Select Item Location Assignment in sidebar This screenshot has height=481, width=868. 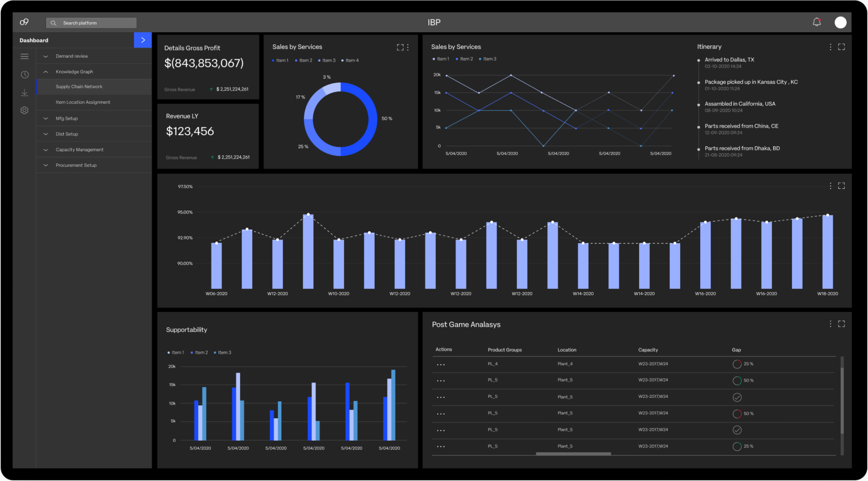83,102
